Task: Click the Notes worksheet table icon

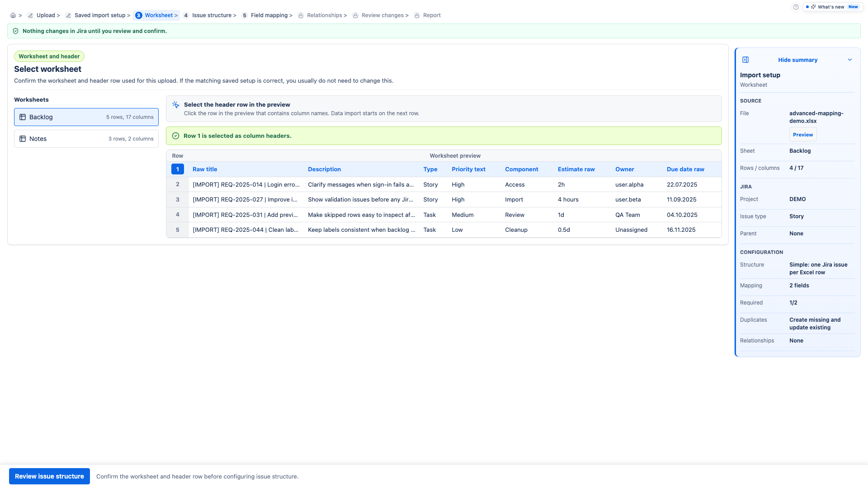Action: tap(23, 139)
